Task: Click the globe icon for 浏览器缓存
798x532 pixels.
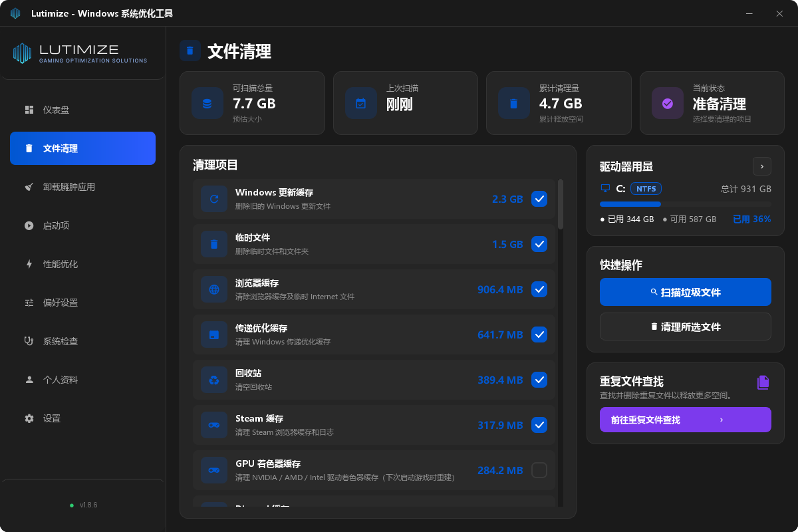Action: pyautogui.click(x=214, y=289)
